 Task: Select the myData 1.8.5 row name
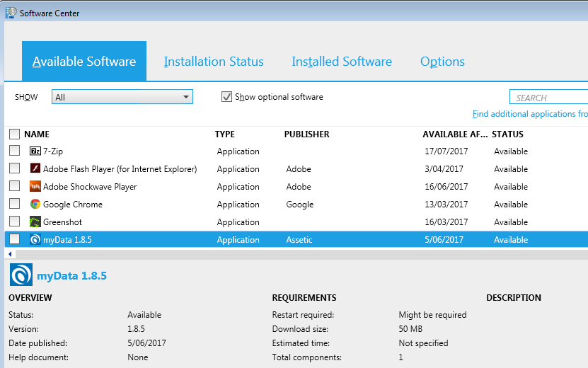tap(67, 240)
